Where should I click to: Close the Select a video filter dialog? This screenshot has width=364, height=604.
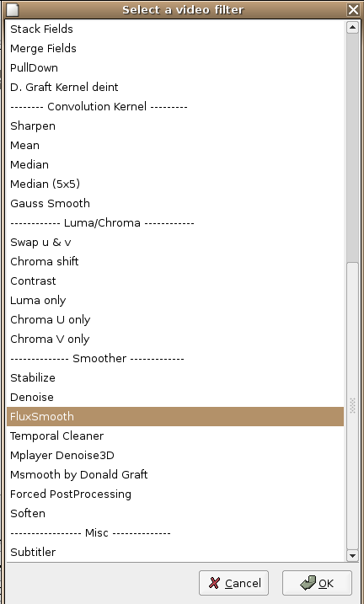tap(353, 9)
